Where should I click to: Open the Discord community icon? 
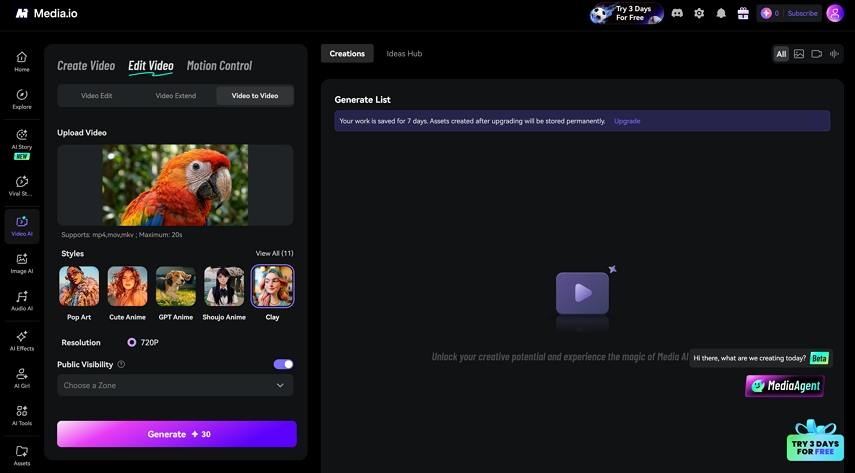[x=677, y=13]
